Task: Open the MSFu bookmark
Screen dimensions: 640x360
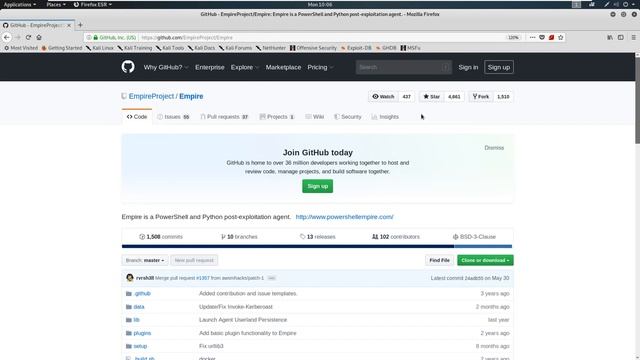Action: (410, 48)
